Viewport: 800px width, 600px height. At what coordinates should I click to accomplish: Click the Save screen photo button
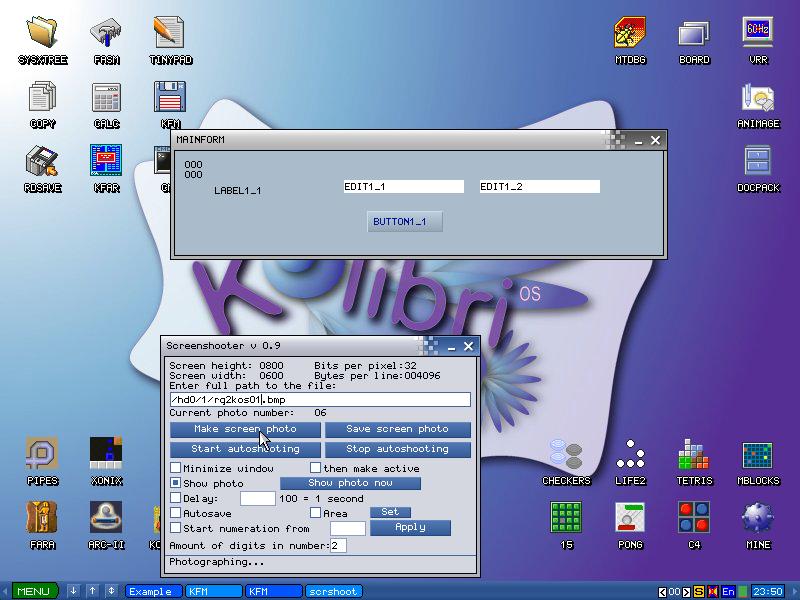pyautogui.click(x=397, y=429)
